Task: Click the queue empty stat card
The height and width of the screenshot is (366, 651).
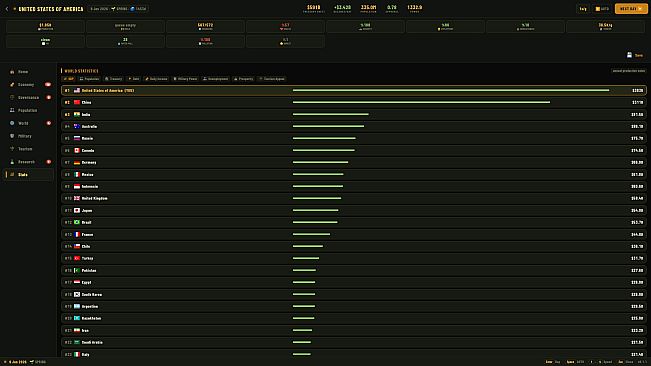Action: tap(125, 27)
